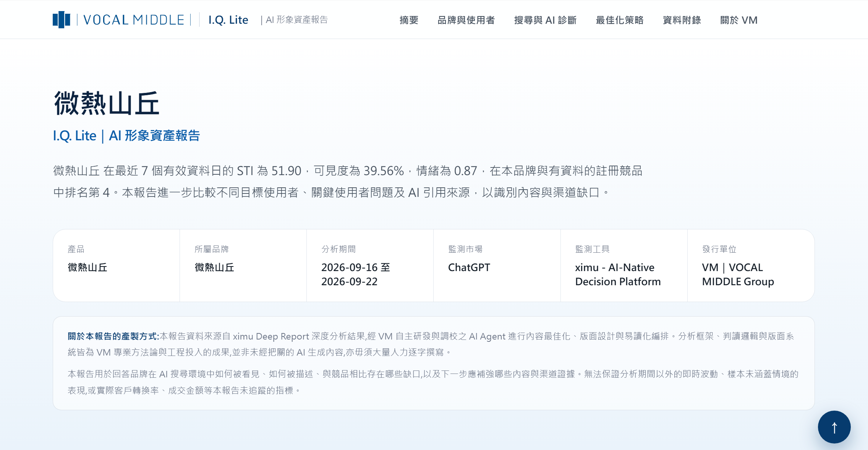Click the 分析期間 label
The width and height of the screenshot is (868, 450).
(x=338, y=249)
